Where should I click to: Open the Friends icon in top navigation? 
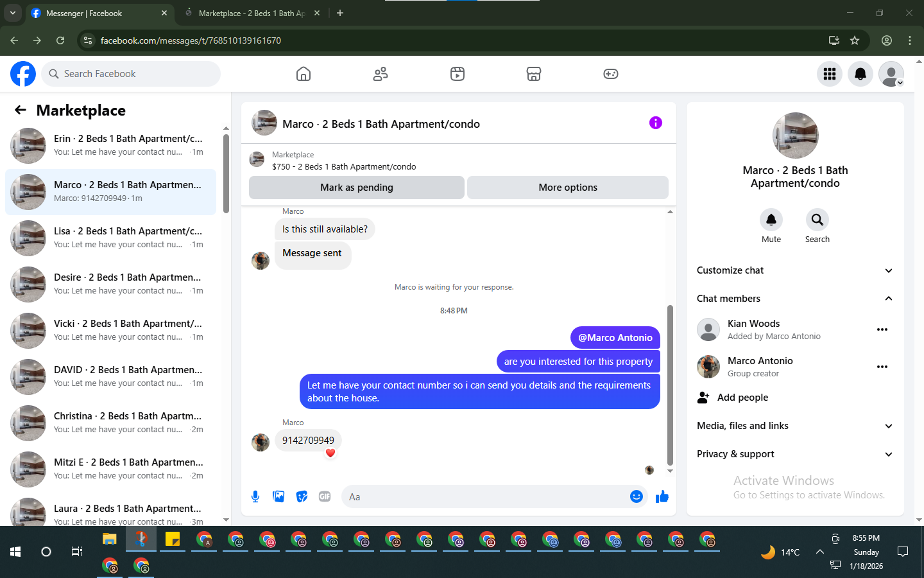tap(381, 74)
